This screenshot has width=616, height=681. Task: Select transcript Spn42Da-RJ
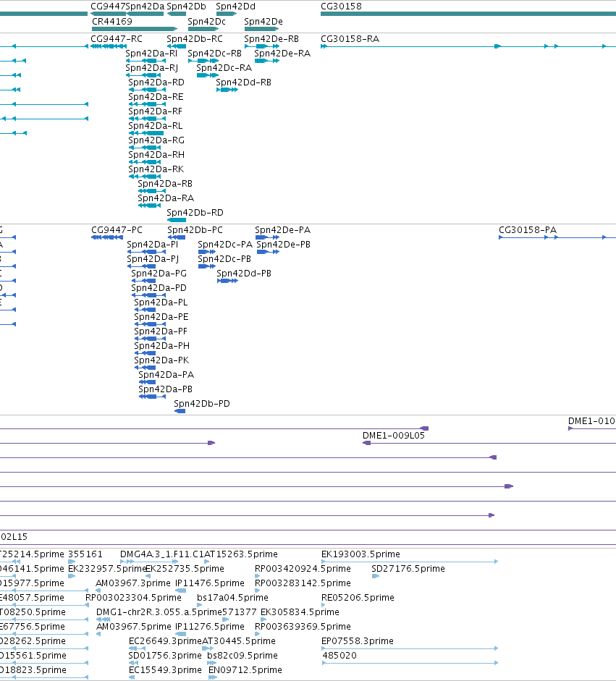[x=151, y=68]
